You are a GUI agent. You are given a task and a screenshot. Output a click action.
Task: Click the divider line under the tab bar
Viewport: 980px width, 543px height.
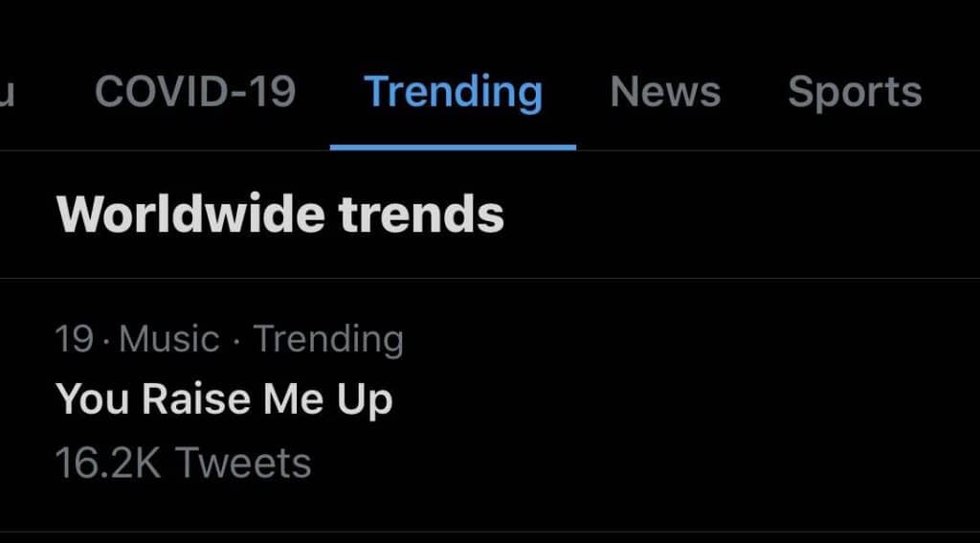tap(766, 150)
